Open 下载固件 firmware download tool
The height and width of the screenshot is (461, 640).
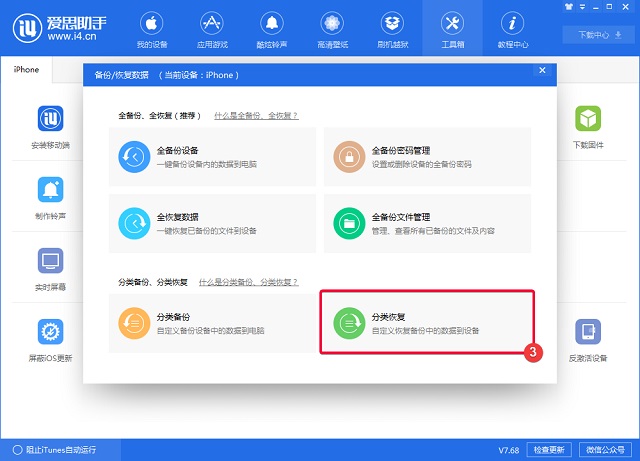588,127
